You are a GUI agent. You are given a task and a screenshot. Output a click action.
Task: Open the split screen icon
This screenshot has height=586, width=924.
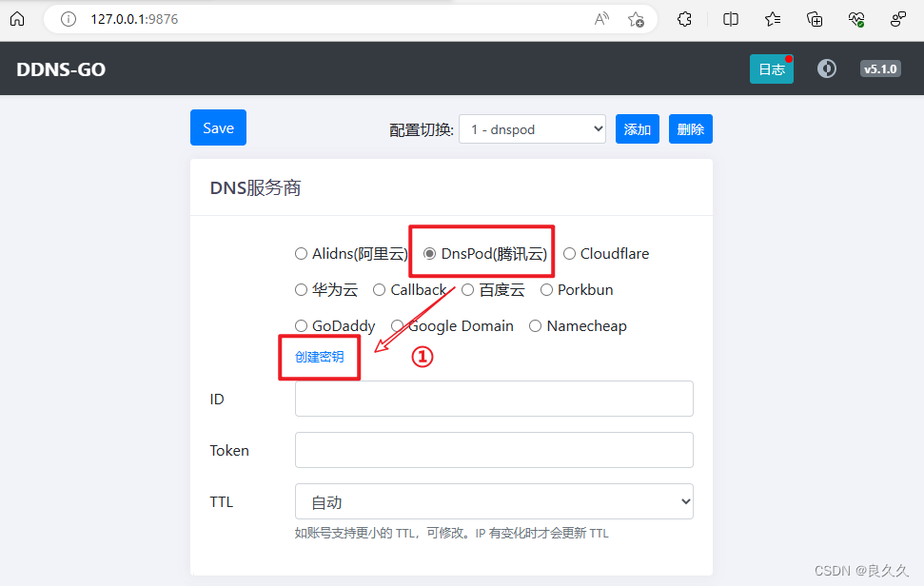[730, 18]
